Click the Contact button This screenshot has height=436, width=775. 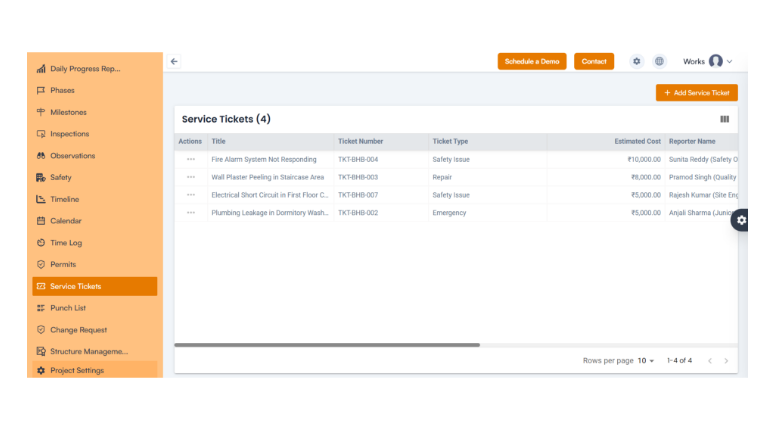(594, 61)
